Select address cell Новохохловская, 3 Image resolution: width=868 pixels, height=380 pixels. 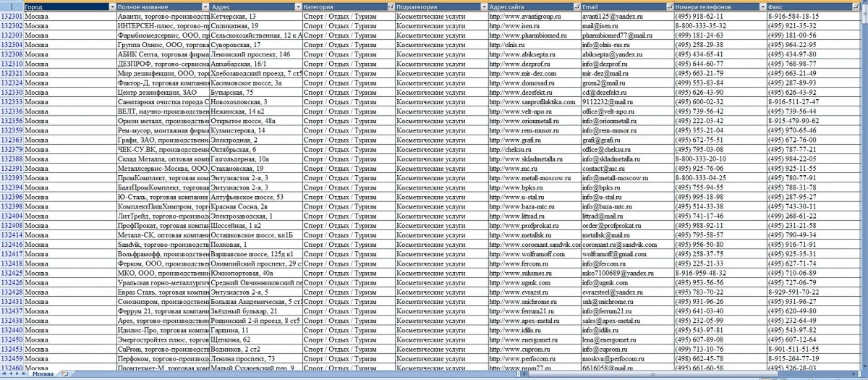coord(256,102)
